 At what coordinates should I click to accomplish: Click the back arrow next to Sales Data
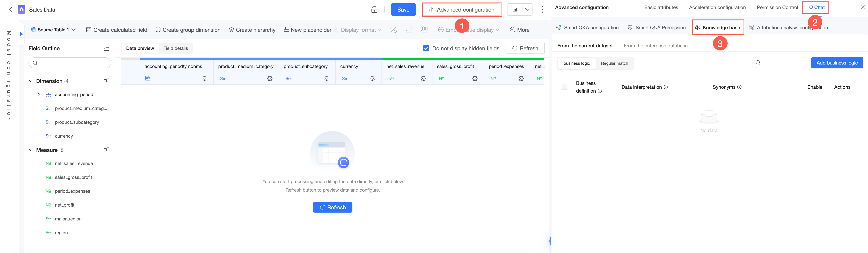tap(11, 9)
